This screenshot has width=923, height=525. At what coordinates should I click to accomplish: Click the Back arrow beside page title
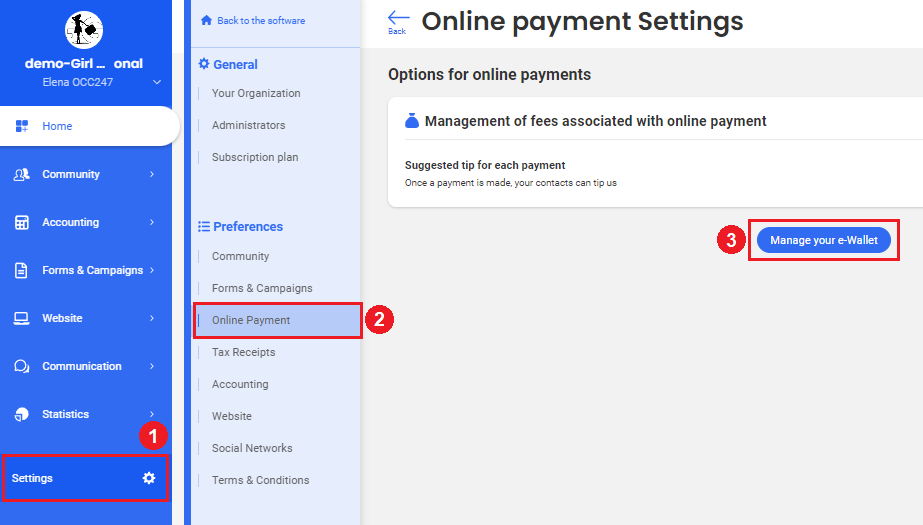pos(398,21)
